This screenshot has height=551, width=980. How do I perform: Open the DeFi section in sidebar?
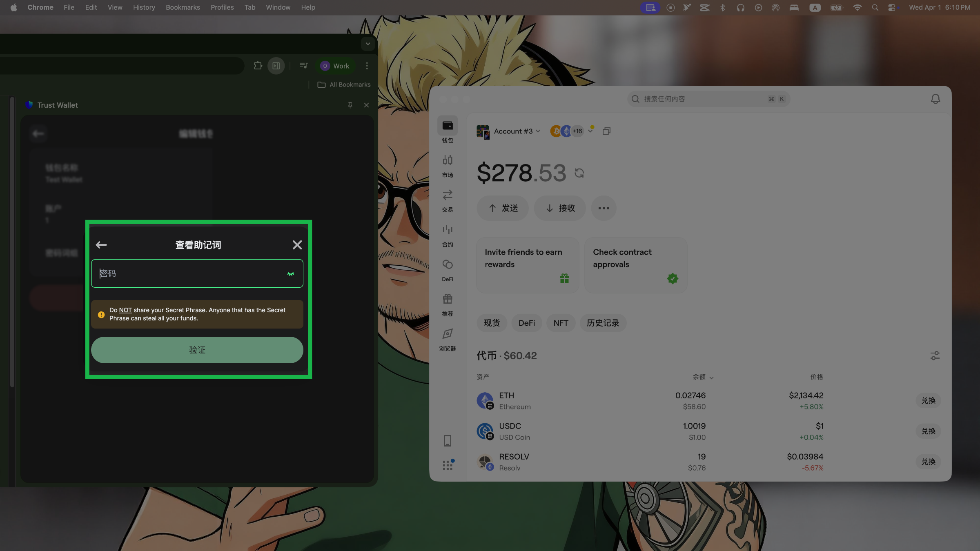pos(448,270)
